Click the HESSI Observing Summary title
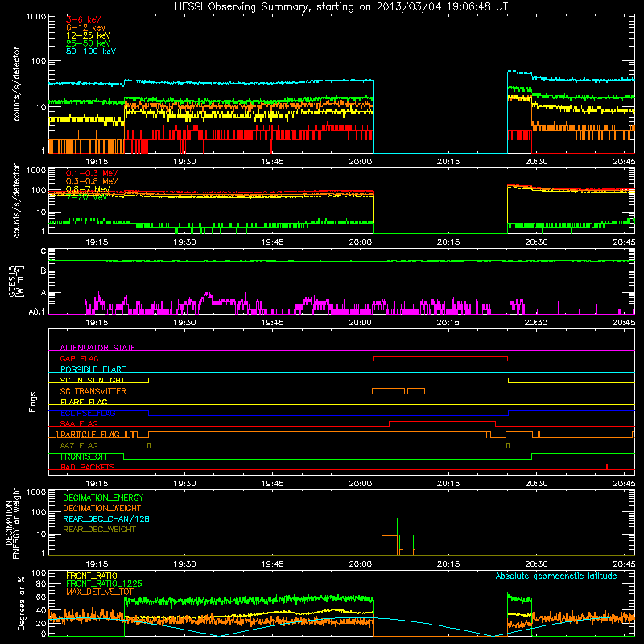This screenshot has width=644, height=644. (341, 7)
